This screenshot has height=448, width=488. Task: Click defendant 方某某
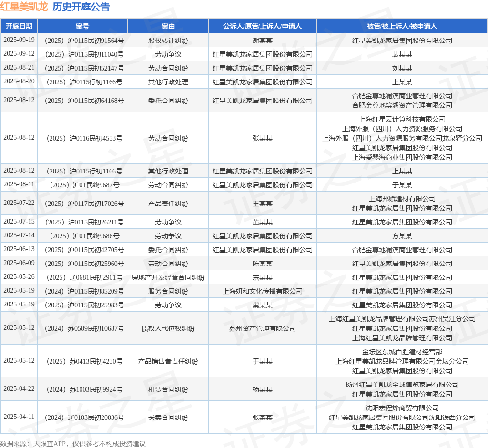pos(402,236)
